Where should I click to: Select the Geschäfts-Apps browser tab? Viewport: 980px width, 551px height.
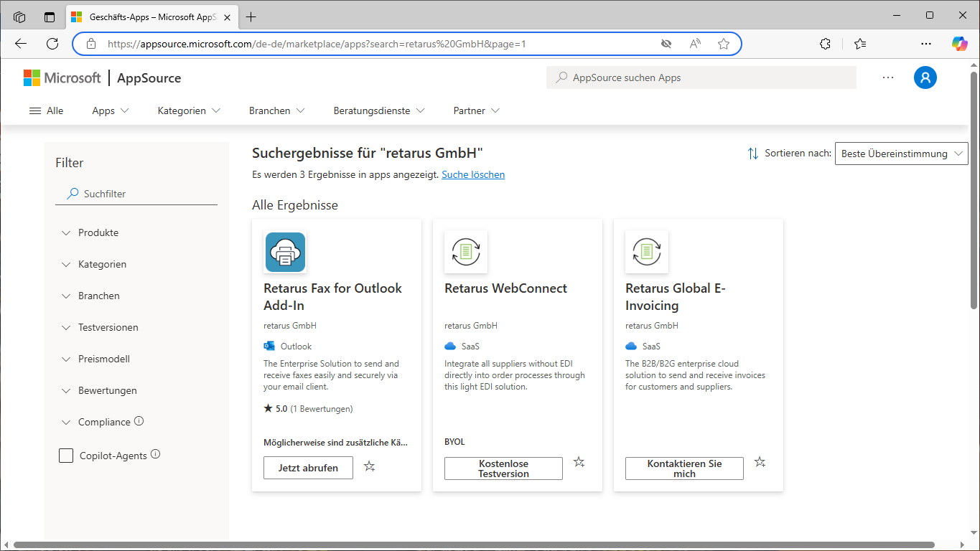[151, 17]
